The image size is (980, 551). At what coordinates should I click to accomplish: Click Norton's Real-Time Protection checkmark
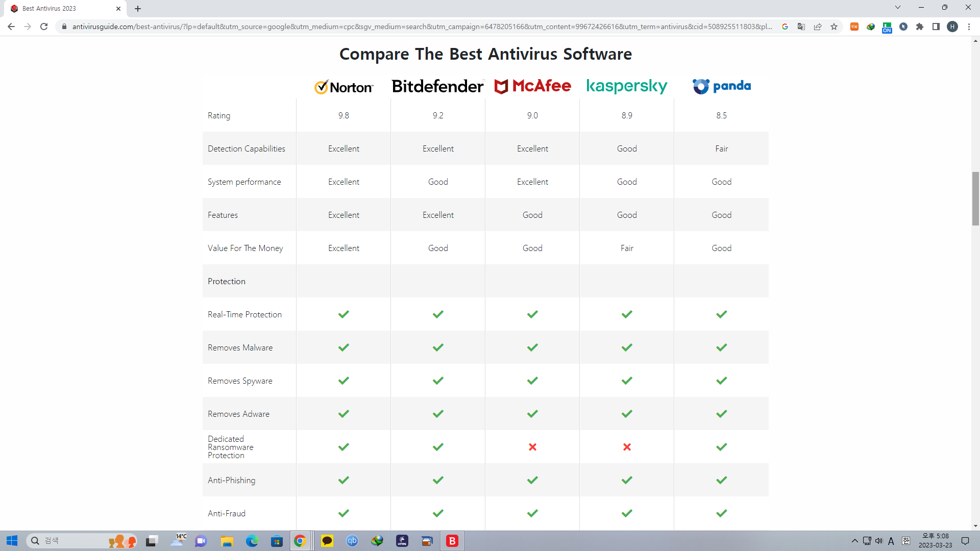[344, 314]
